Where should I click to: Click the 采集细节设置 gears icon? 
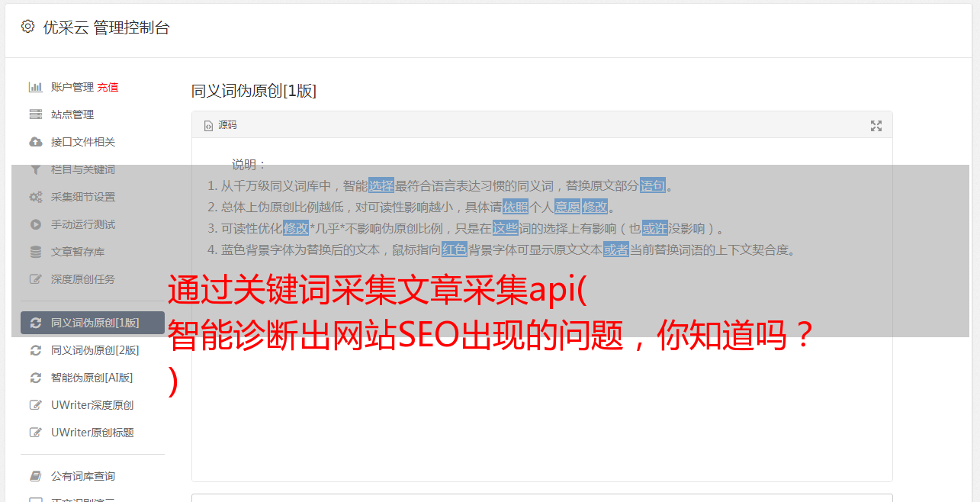pyautogui.click(x=35, y=197)
